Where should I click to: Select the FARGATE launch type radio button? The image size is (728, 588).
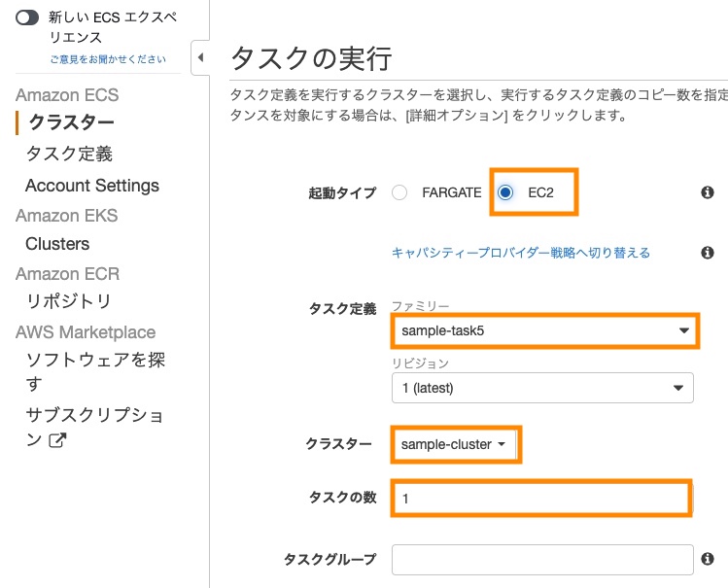(x=399, y=192)
